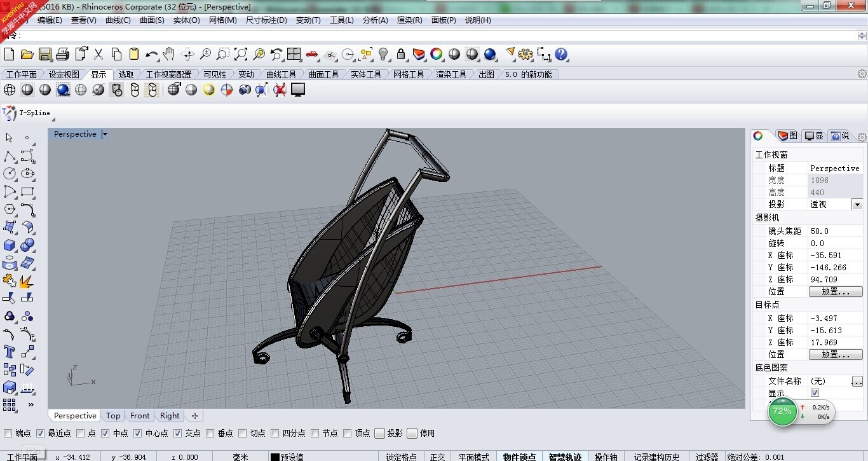Screen dimensions: 868x461
Task: Select the arrow pointer tool
Action: [x=9, y=137]
